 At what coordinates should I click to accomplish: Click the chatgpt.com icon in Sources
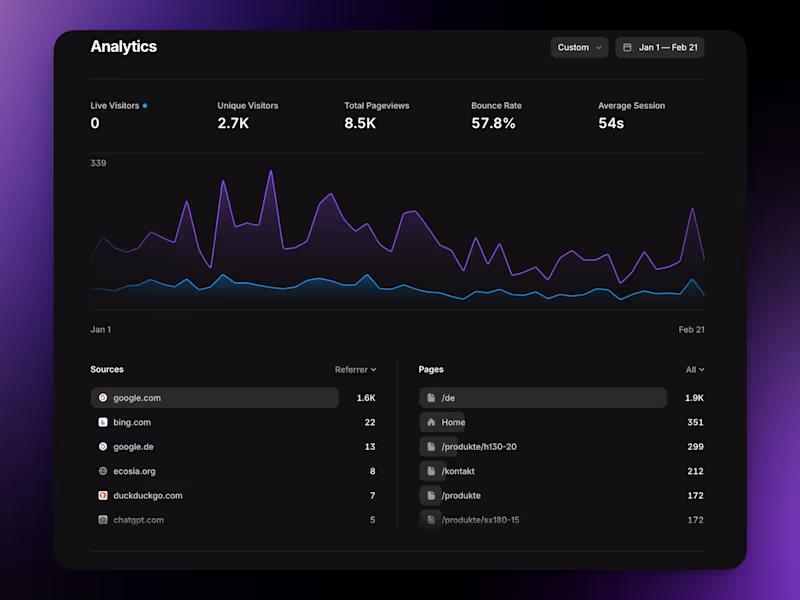[103, 520]
